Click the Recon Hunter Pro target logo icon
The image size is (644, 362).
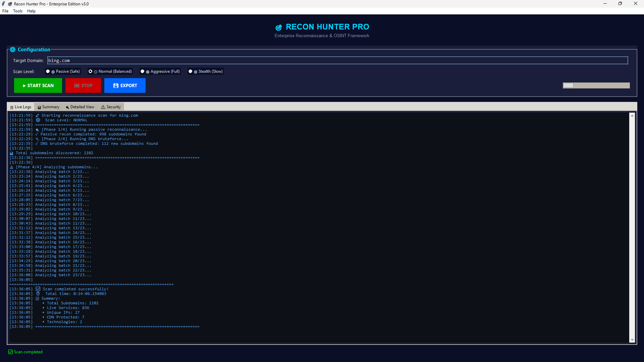coord(279,27)
